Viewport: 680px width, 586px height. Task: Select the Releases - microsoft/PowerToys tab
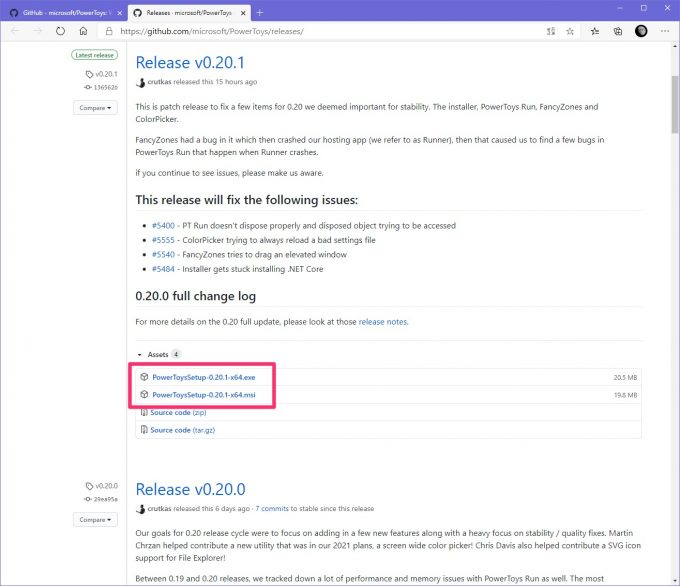point(190,13)
